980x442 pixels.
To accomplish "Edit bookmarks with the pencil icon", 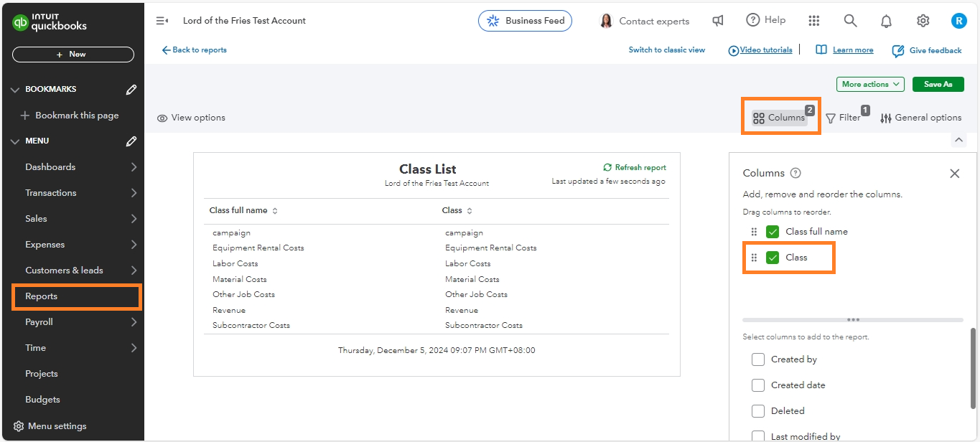I will coord(131,90).
